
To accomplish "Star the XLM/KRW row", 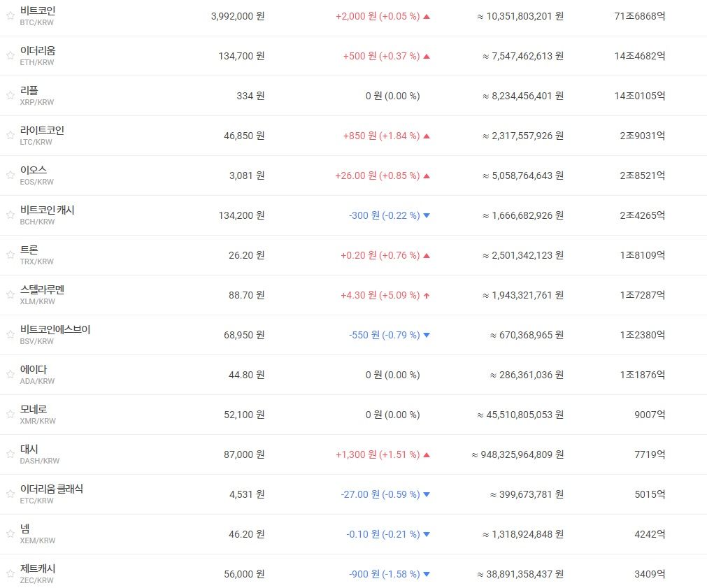I will [x=10, y=295].
